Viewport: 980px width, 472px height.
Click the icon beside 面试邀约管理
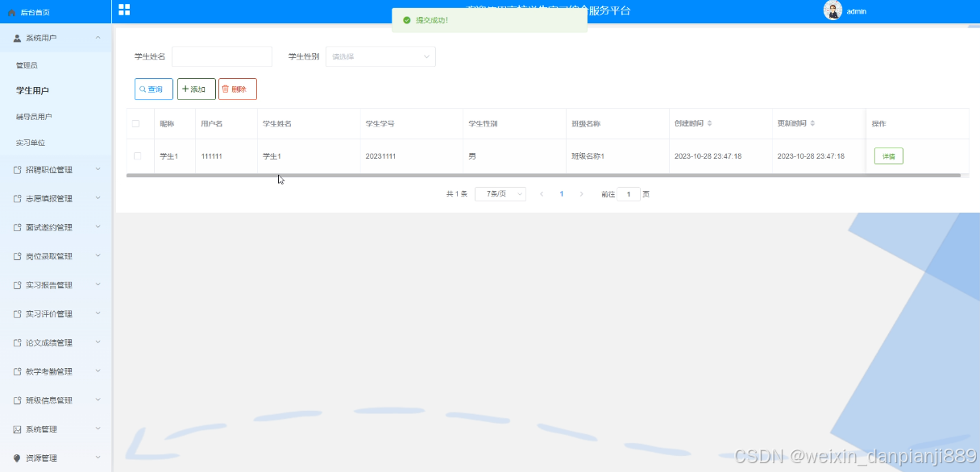pyautogui.click(x=17, y=228)
